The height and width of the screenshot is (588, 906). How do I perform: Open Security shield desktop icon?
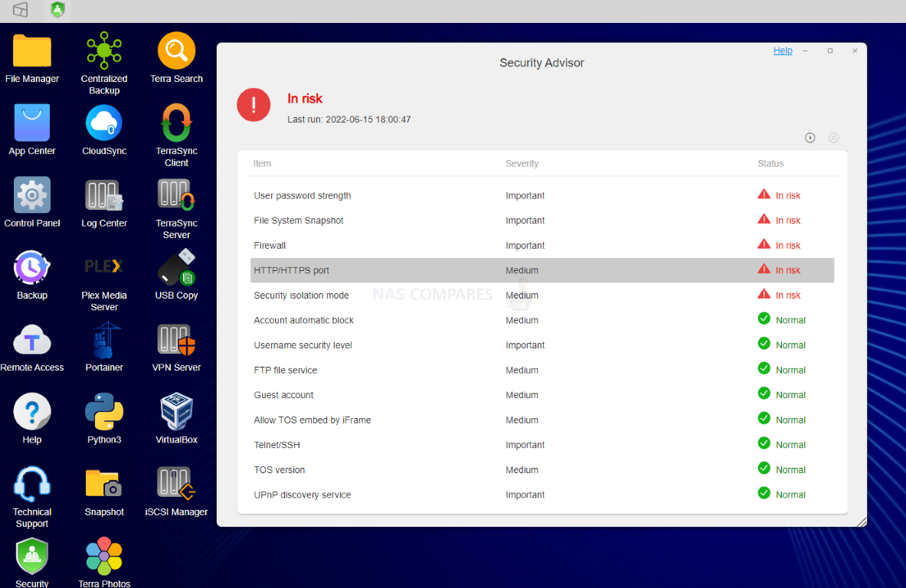(31, 557)
